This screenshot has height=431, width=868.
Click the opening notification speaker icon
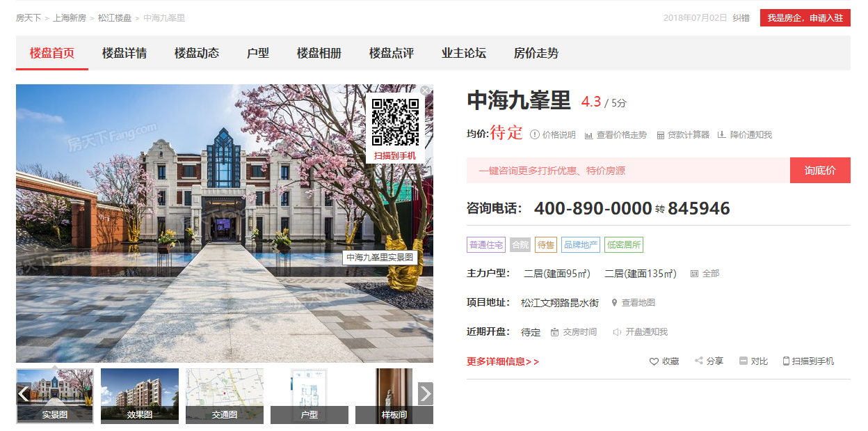[617, 332]
